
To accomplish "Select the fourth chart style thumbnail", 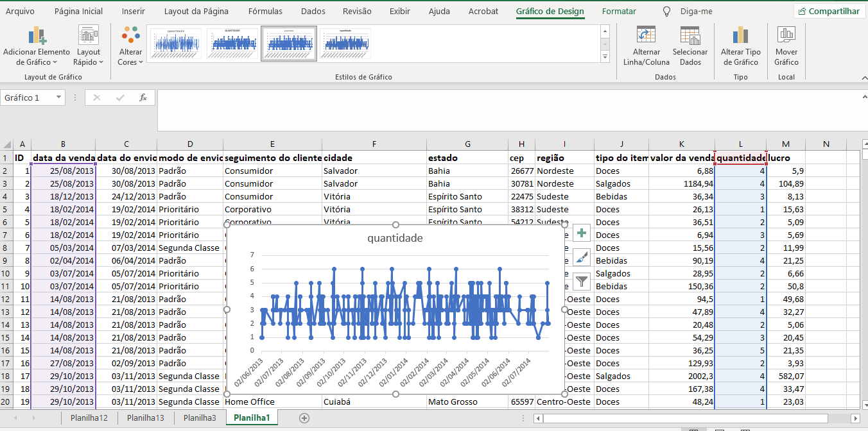I will tap(345, 44).
